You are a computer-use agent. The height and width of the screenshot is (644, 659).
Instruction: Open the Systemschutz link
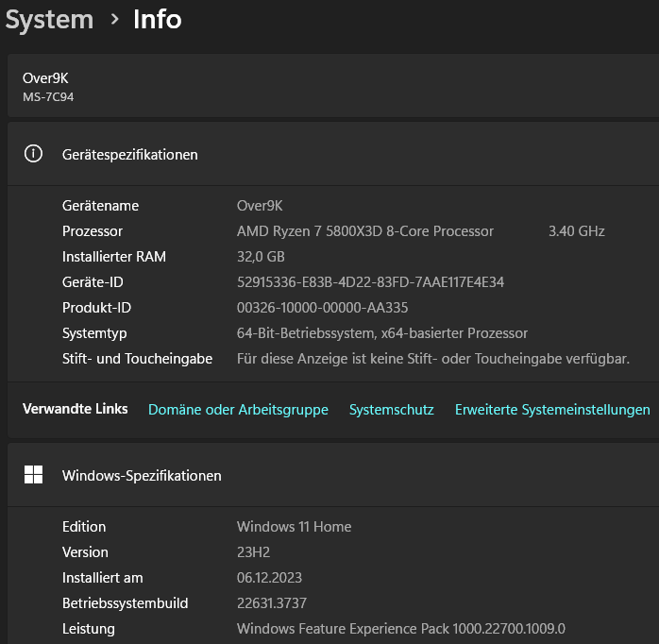(x=391, y=410)
